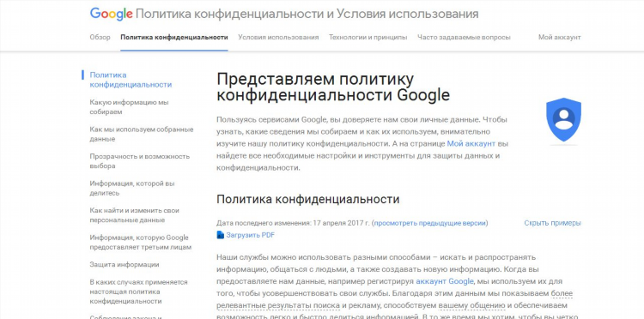The width and height of the screenshot is (644, 319).
Task: Open Прозрачность и возможность выбора section
Action: point(140,161)
